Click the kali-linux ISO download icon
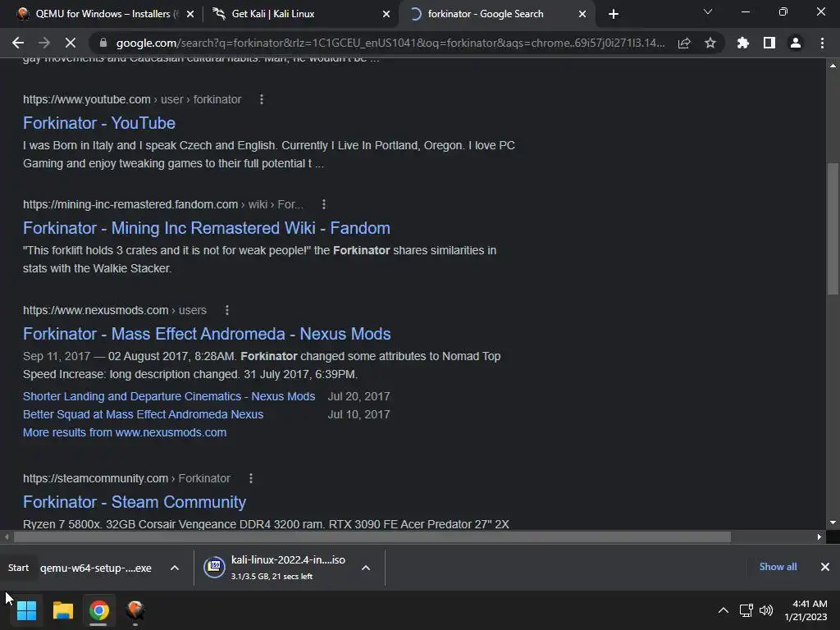Screen dimensions: 840x630 214,567
